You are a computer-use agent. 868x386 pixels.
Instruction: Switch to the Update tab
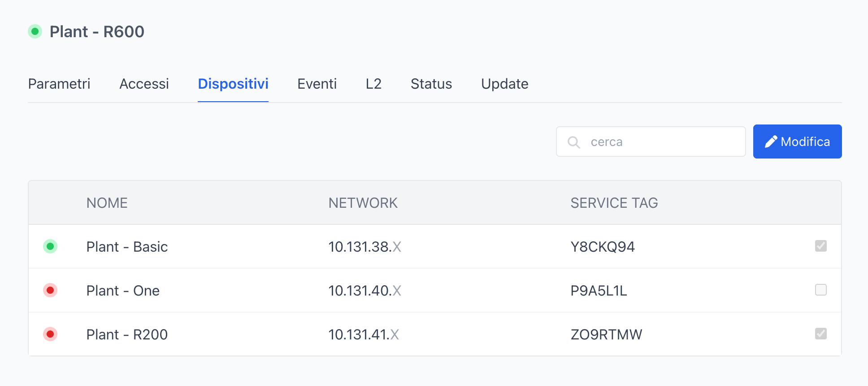point(504,84)
